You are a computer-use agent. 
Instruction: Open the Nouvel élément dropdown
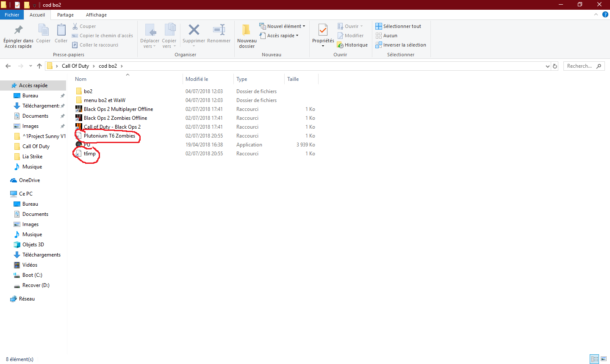point(282,26)
